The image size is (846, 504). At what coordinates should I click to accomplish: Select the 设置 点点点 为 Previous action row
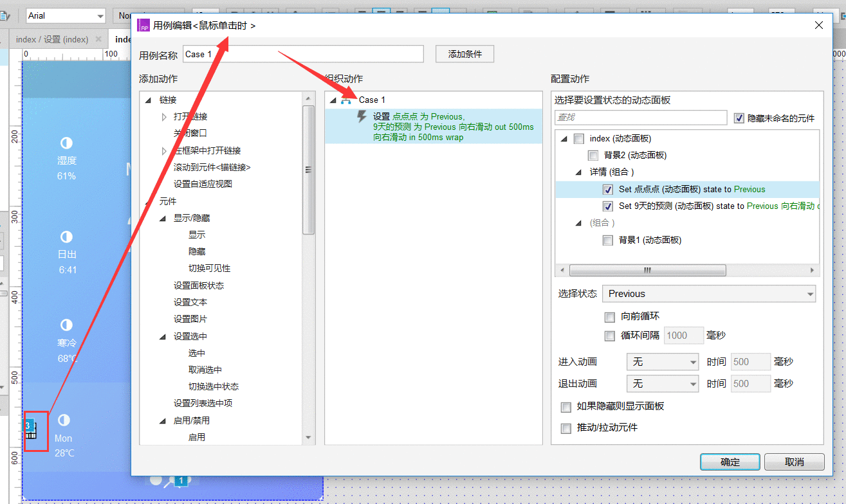[x=434, y=126]
